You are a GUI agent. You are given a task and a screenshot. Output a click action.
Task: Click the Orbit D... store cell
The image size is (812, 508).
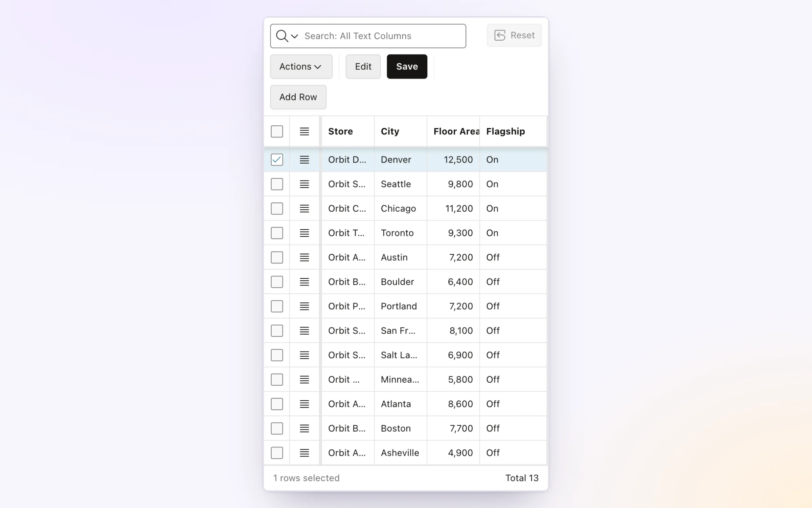click(x=348, y=160)
